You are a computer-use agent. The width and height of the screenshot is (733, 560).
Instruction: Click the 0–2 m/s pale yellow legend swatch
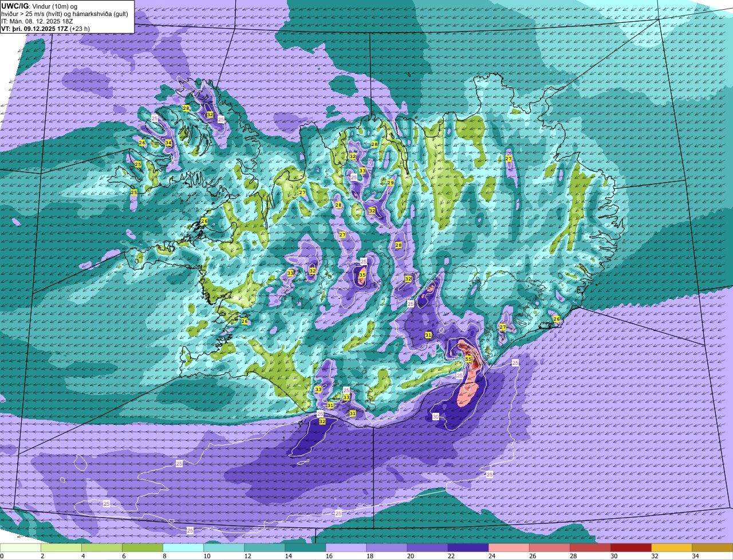(21, 548)
